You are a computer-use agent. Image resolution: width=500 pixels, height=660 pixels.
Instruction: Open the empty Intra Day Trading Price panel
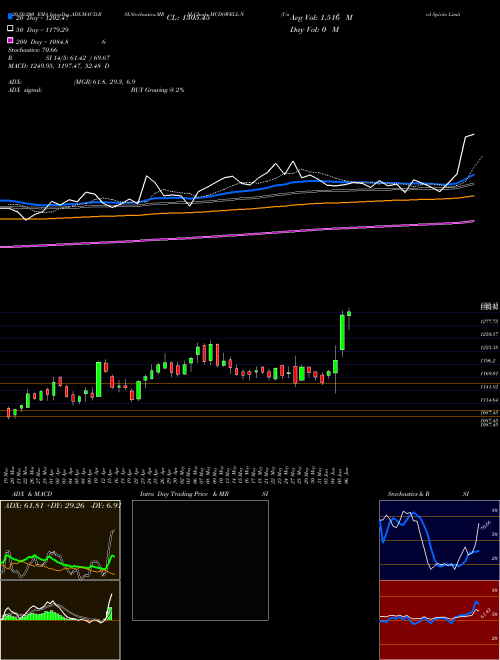pyautogui.click(x=200, y=560)
